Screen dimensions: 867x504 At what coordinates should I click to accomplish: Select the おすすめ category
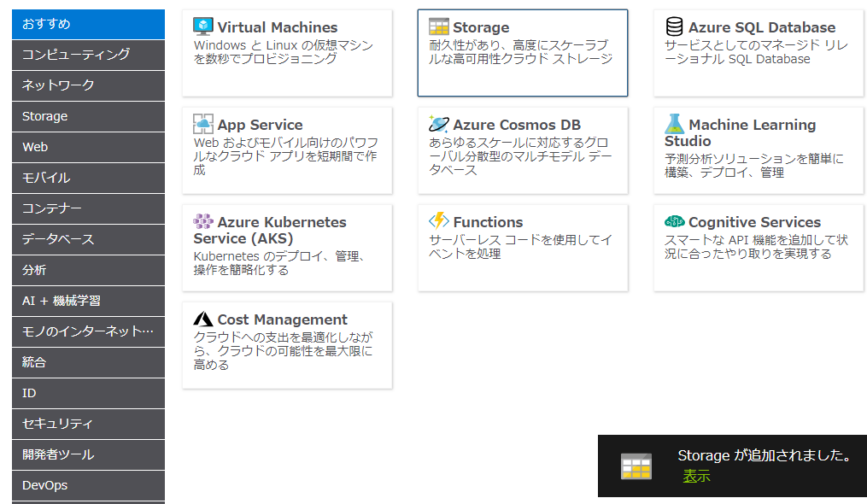(x=89, y=24)
